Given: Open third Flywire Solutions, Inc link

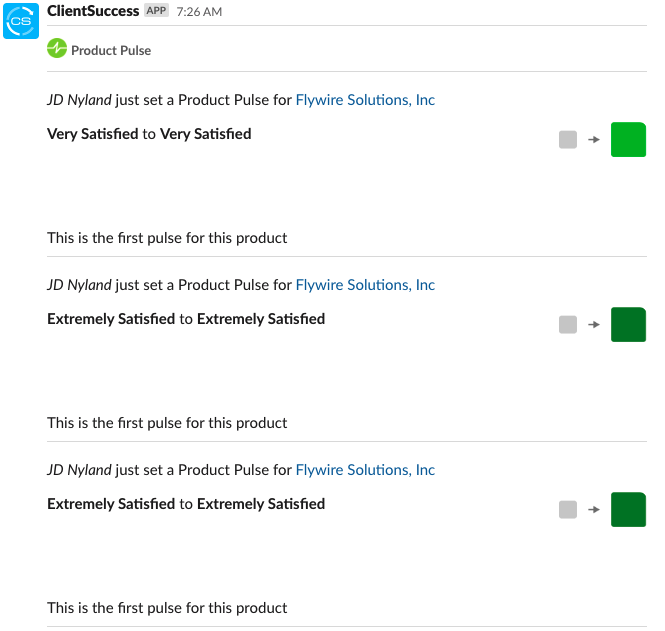Looking at the screenshot, I should [x=365, y=469].
